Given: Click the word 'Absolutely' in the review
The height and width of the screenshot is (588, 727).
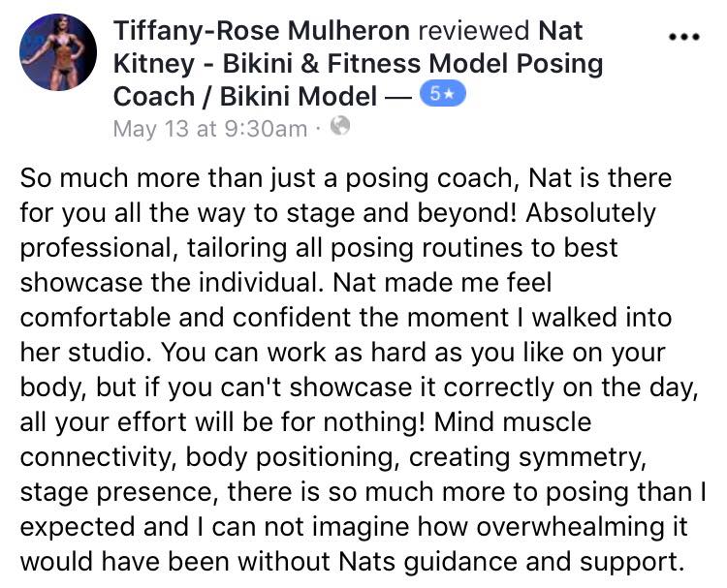Looking at the screenshot, I should [x=590, y=213].
